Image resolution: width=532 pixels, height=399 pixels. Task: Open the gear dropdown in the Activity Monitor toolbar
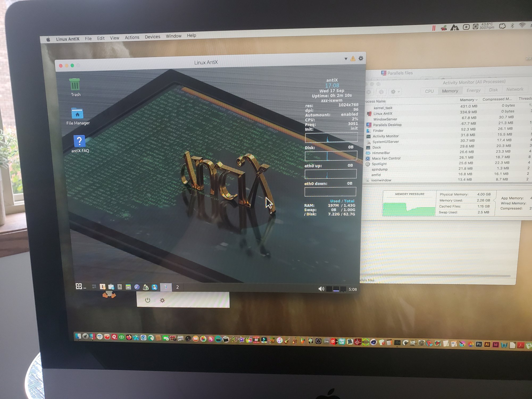click(395, 92)
